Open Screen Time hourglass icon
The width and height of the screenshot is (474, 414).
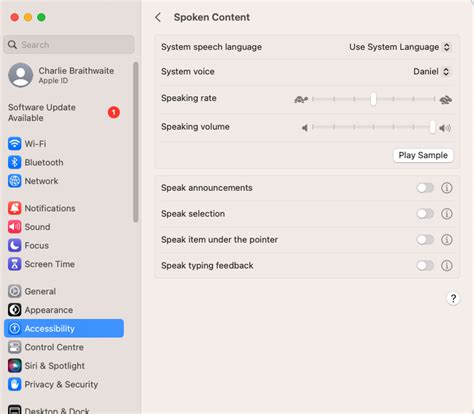[x=14, y=264]
